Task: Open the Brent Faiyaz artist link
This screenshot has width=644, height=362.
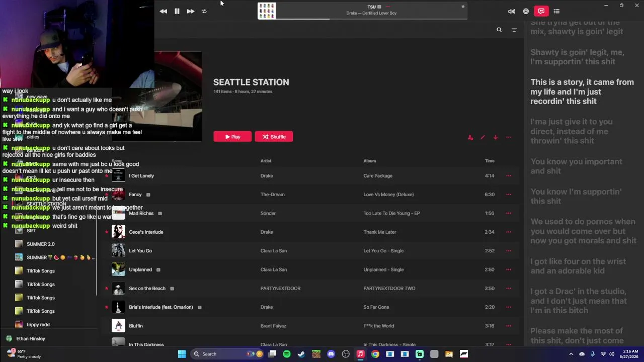Action: click(273, 326)
